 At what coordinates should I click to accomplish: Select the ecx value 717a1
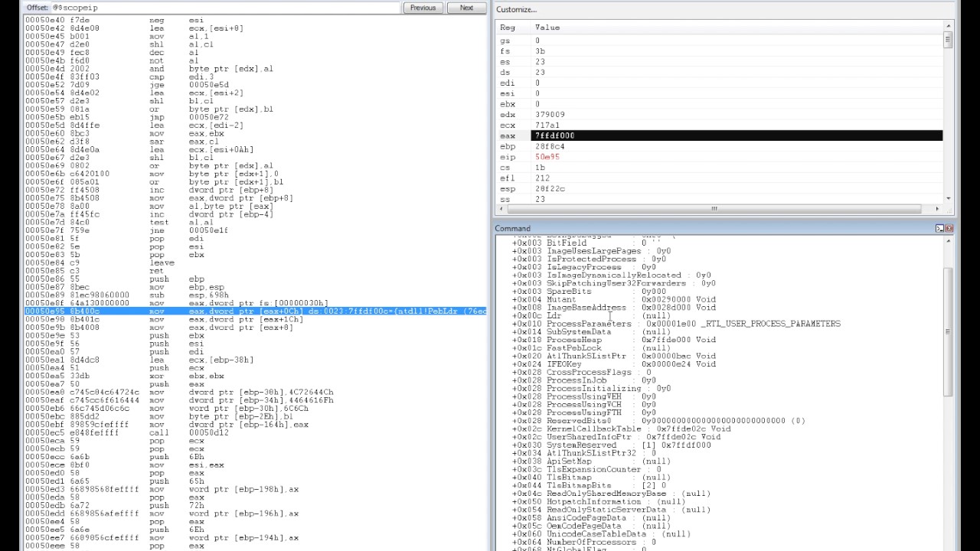click(x=547, y=126)
